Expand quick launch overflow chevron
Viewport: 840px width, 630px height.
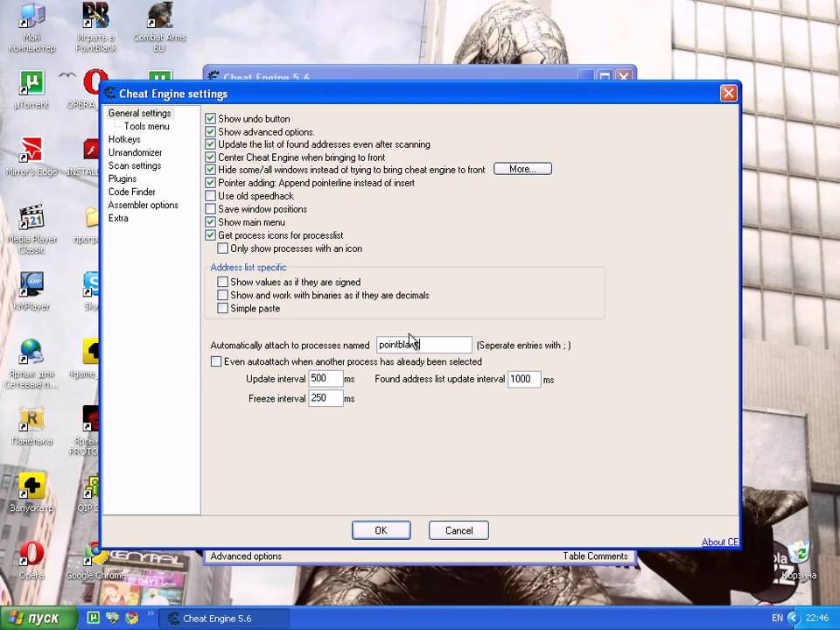pos(150,614)
